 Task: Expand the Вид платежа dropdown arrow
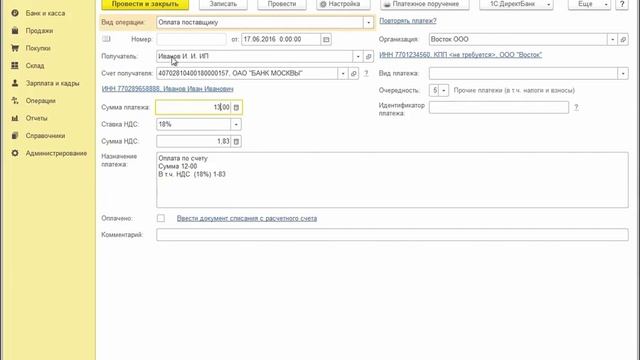point(623,73)
